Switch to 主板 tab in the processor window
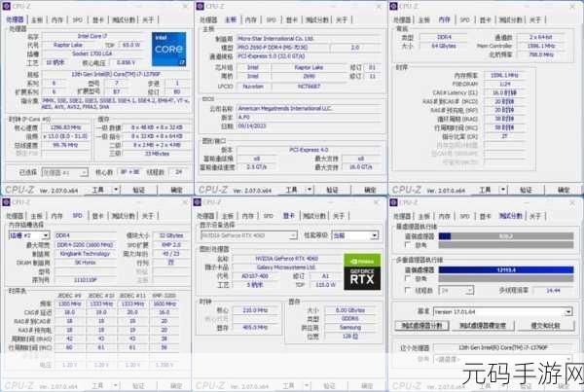The image size is (584, 392). 37,19
